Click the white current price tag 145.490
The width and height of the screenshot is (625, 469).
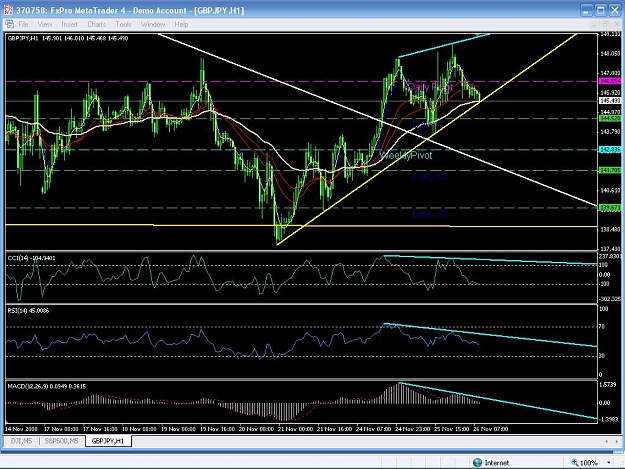point(610,101)
